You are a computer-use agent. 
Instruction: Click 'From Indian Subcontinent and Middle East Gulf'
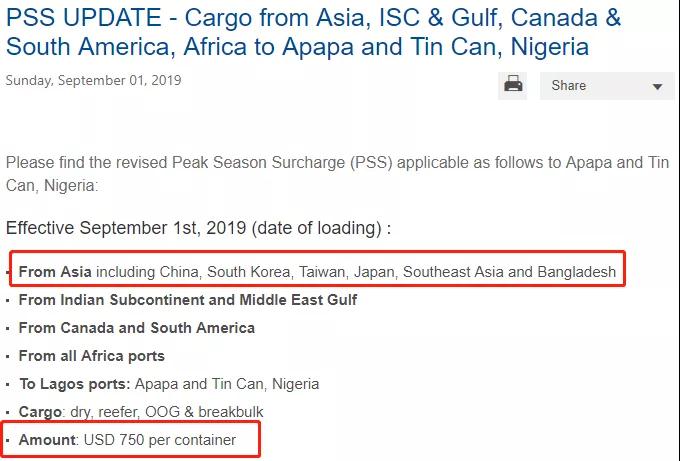coord(188,300)
